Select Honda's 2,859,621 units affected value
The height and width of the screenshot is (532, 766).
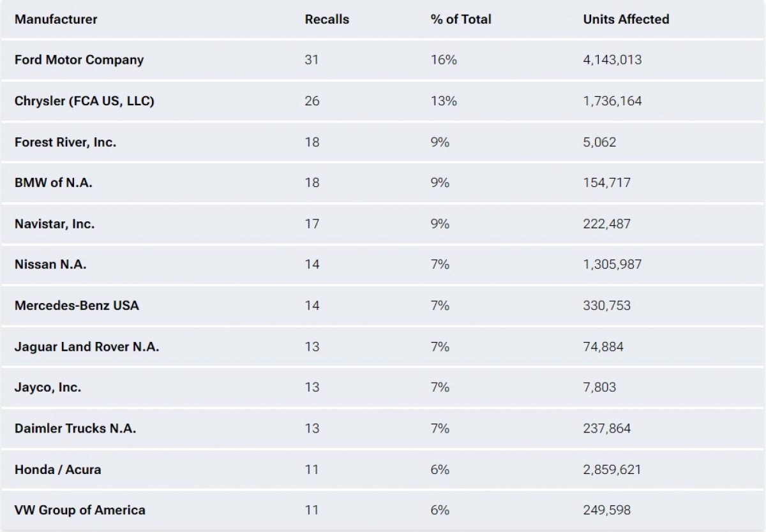(x=612, y=469)
